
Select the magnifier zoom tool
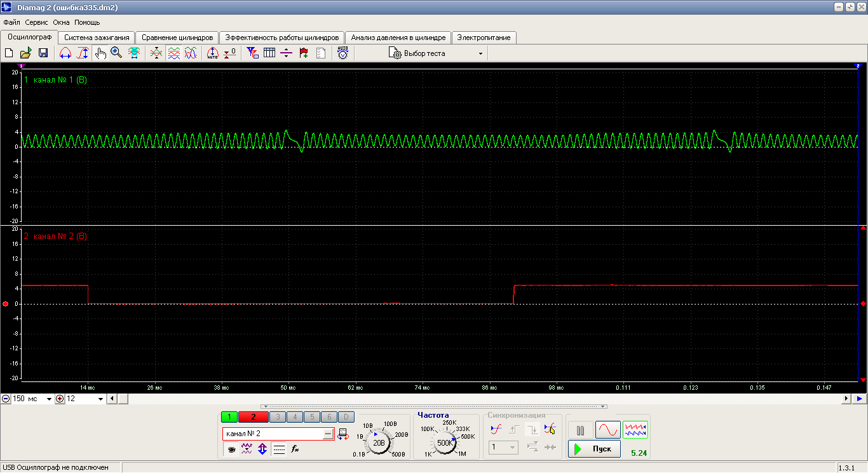tap(116, 53)
